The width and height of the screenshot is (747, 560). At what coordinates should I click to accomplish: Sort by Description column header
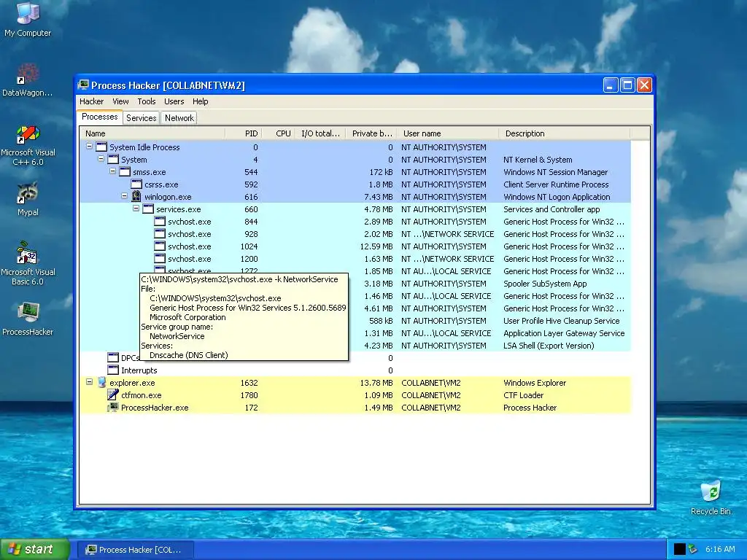(565, 133)
